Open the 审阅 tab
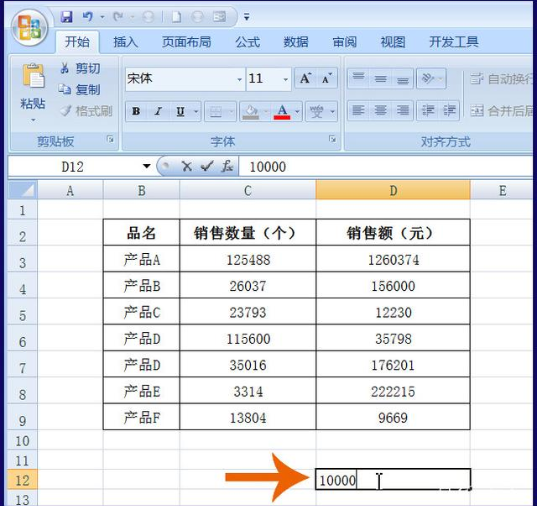The width and height of the screenshot is (537, 506). 345,42
